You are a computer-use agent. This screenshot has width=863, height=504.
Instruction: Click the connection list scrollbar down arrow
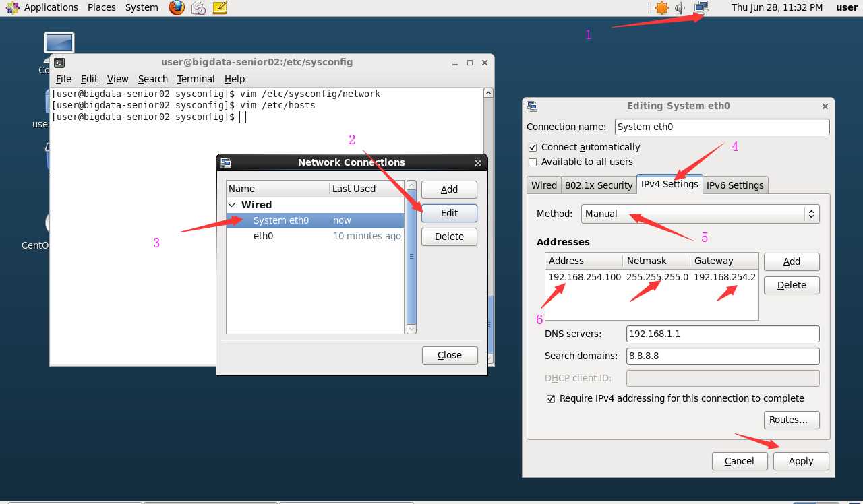click(x=411, y=329)
